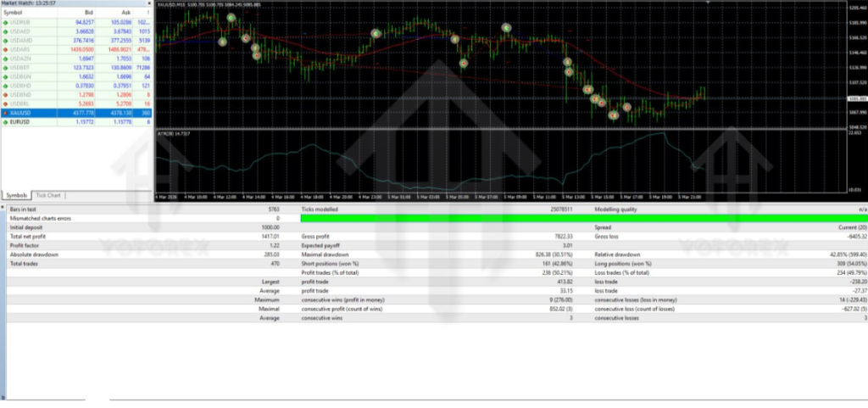868x408 pixels.
Task: Click the green arrow icon beside EURUSD
Action: pos(6,122)
